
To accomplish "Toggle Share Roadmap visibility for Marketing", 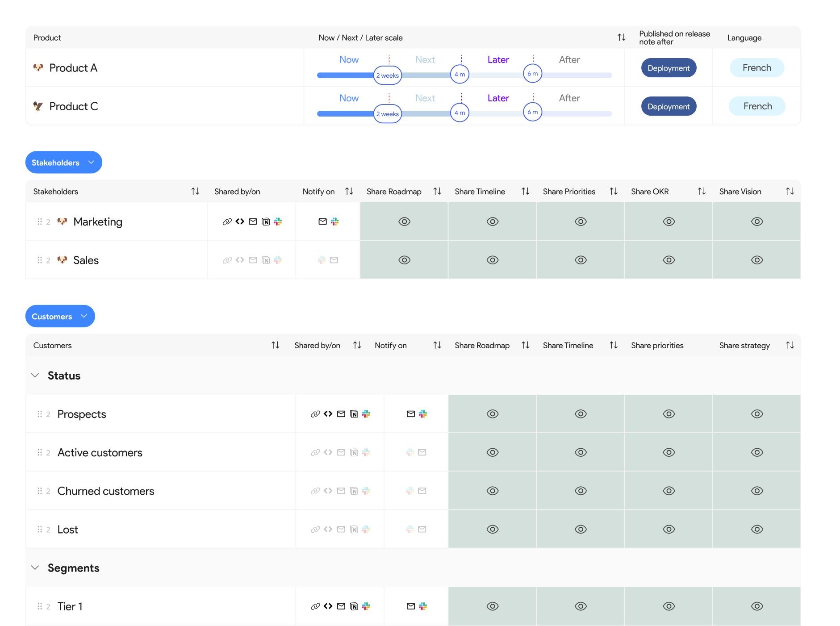I will pyautogui.click(x=404, y=221).
